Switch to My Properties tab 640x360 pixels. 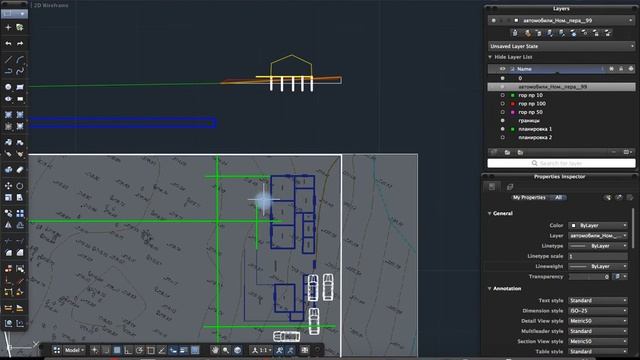529,198
